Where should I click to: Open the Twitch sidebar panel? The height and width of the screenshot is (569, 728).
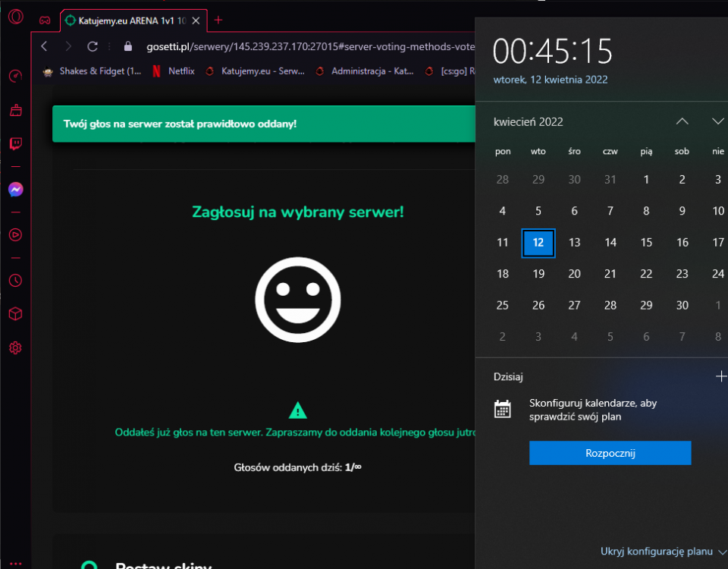(16, 143)
